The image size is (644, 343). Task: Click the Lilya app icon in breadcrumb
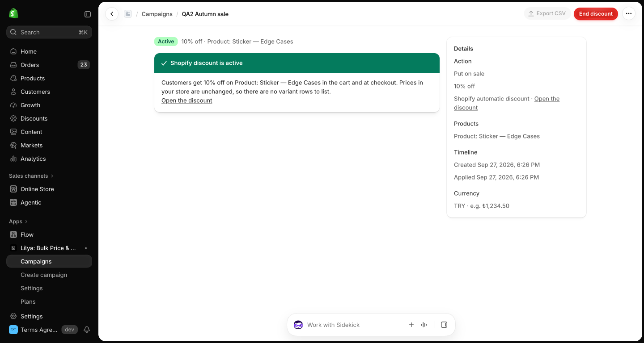tap(128, 14)
